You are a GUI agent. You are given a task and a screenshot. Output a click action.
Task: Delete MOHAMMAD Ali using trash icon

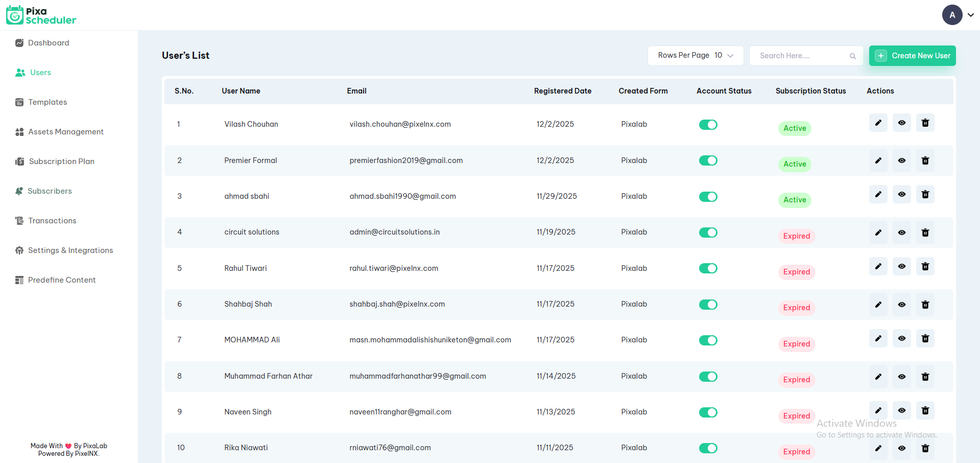(x=925, y=338)
